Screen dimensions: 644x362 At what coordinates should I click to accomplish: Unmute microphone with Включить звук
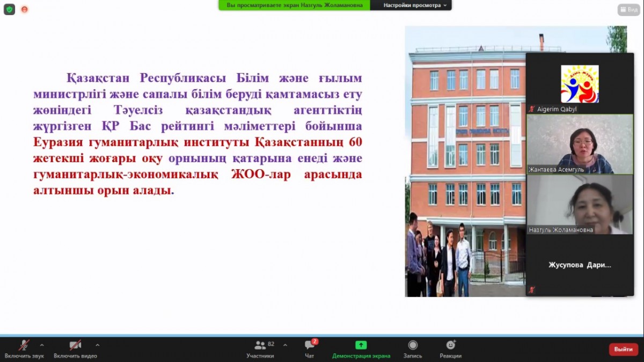tap(24, 348)
